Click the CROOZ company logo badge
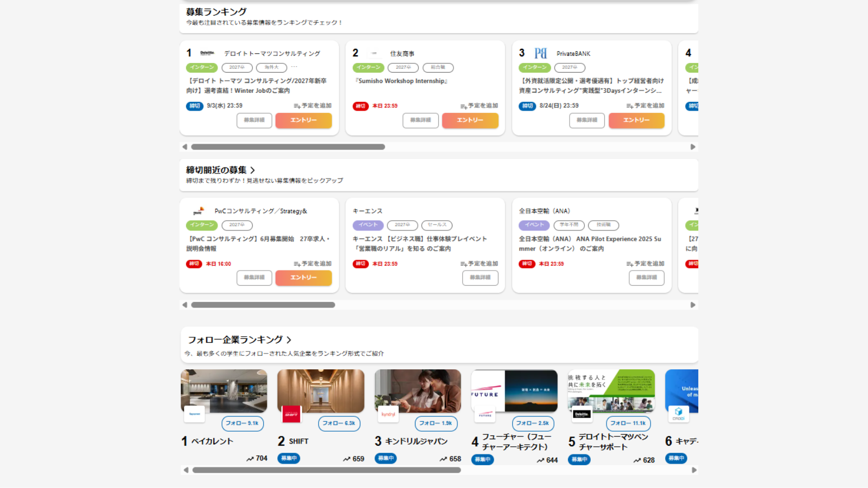This screenshot has width=868, height=488. pyautogui.click(x=679, y=414)
